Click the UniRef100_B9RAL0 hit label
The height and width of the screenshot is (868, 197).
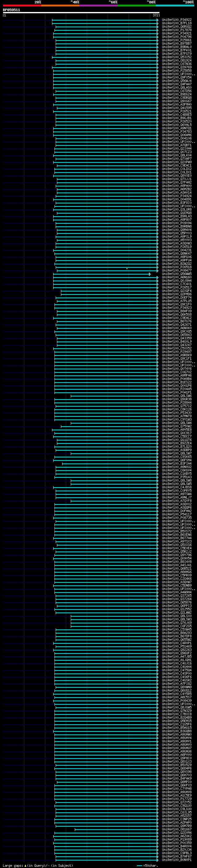[x=177, y=47]
